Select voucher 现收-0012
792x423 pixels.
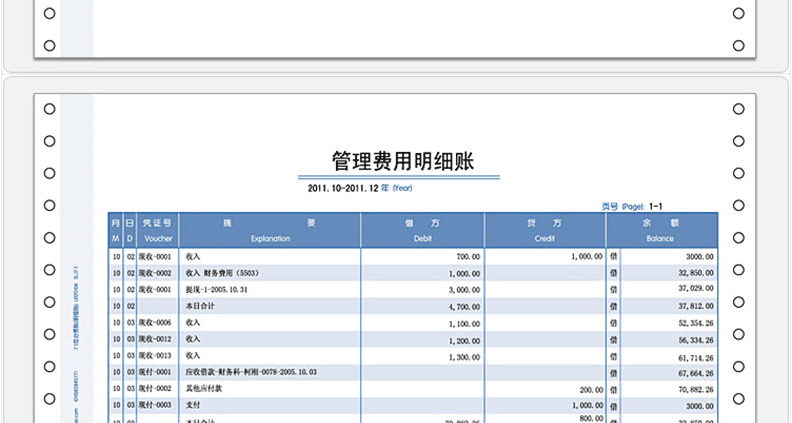coord(155,339)
